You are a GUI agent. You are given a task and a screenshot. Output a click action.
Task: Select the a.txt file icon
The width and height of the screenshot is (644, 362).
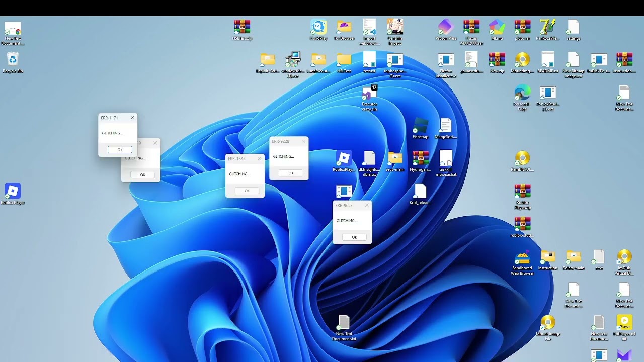coord(598,260)
